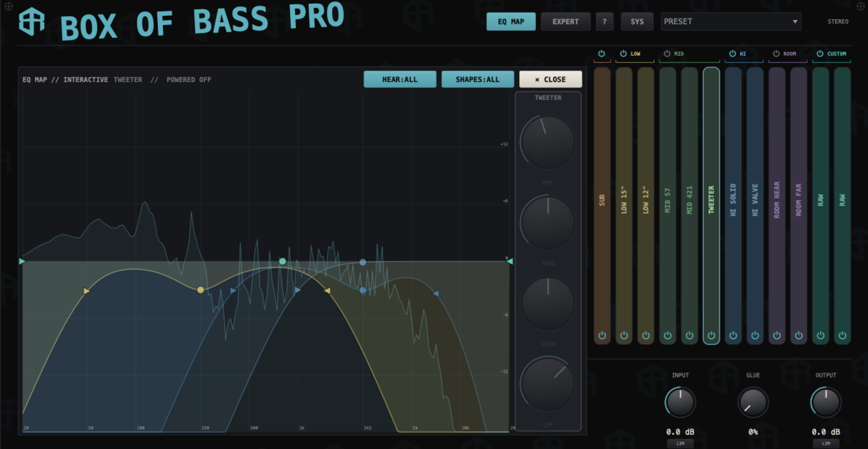The width and height of the screenshot is (868, 449).
Task: Click the STEREO mode label
Action: tap(838, 22)
